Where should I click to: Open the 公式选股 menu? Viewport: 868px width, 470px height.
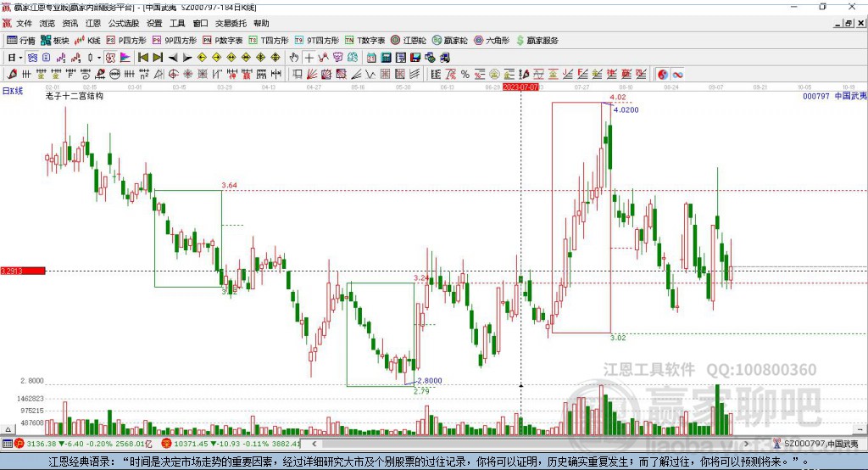(x=124, y=23)
